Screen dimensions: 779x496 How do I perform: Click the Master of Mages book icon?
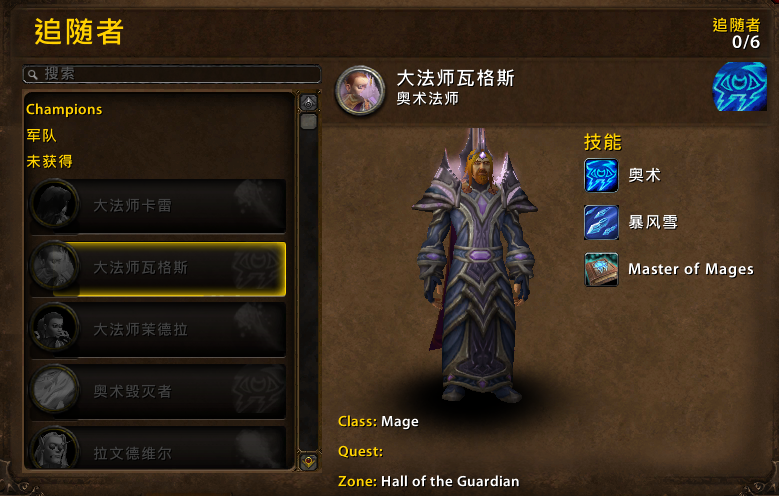601,269
